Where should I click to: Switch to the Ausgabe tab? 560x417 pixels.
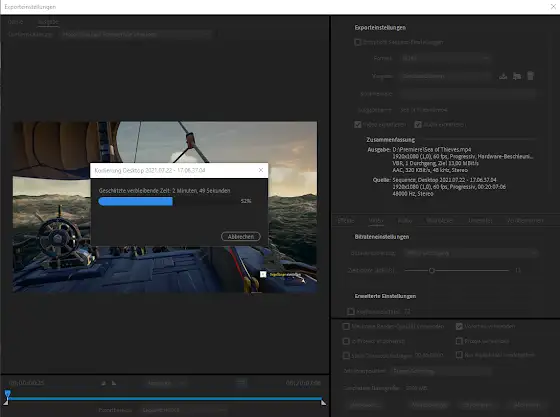[48, 22]
